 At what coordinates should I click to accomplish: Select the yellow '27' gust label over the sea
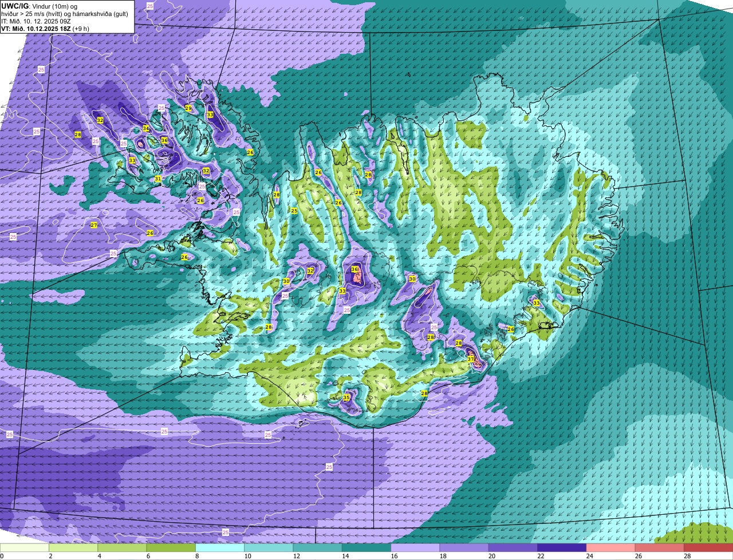[x=94, y=225]
